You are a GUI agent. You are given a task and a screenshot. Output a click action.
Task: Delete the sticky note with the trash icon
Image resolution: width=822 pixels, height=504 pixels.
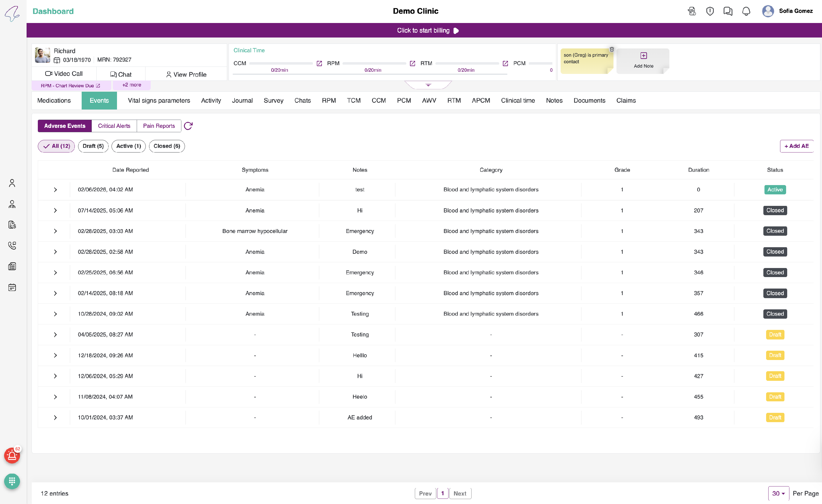pyautogui.click(x=612, y=49)
